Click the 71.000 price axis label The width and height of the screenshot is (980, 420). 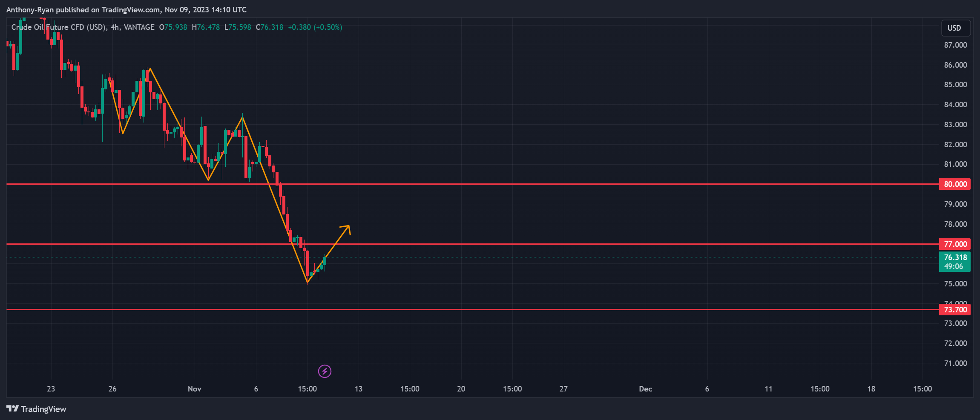click(956, 363)
